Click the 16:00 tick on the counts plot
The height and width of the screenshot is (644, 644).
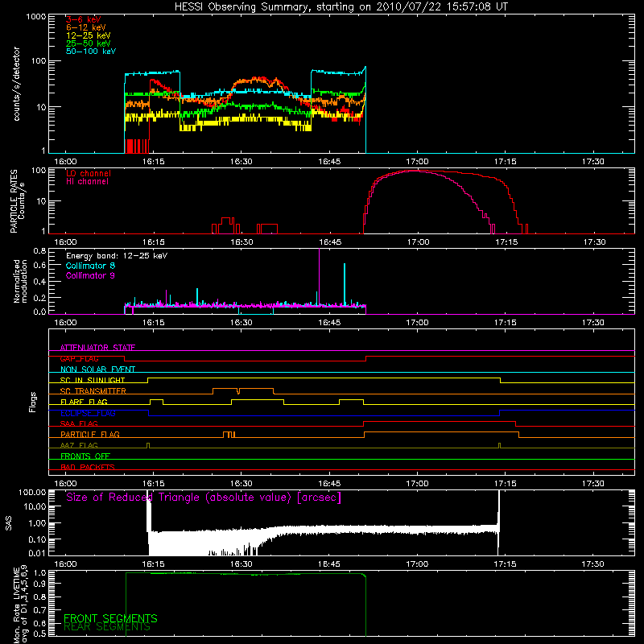click(x=65, y=162)
